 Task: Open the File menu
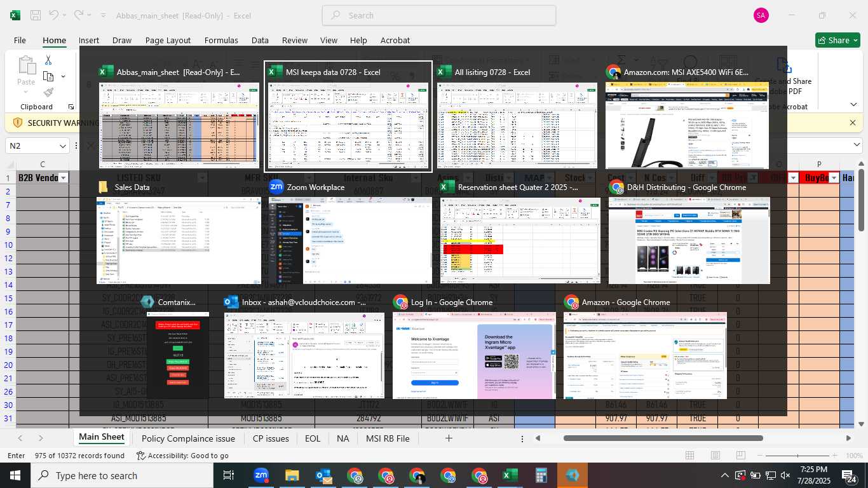click(x=20, y=40)
